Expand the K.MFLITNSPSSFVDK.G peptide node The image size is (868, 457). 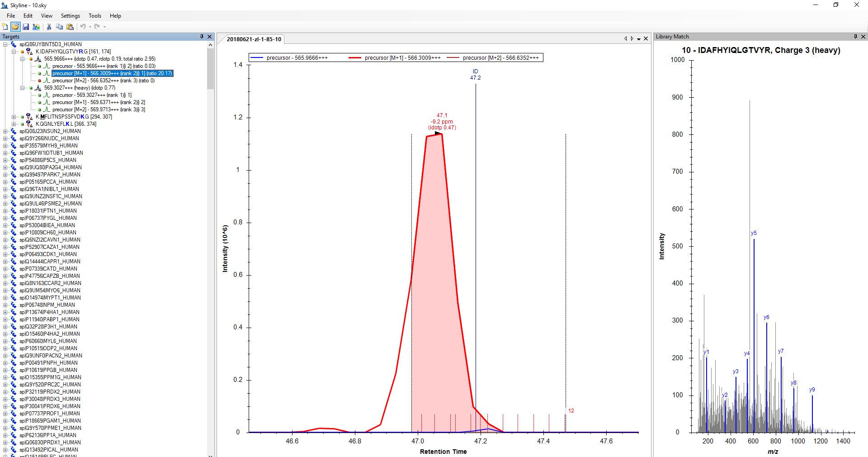coord(14,117)
